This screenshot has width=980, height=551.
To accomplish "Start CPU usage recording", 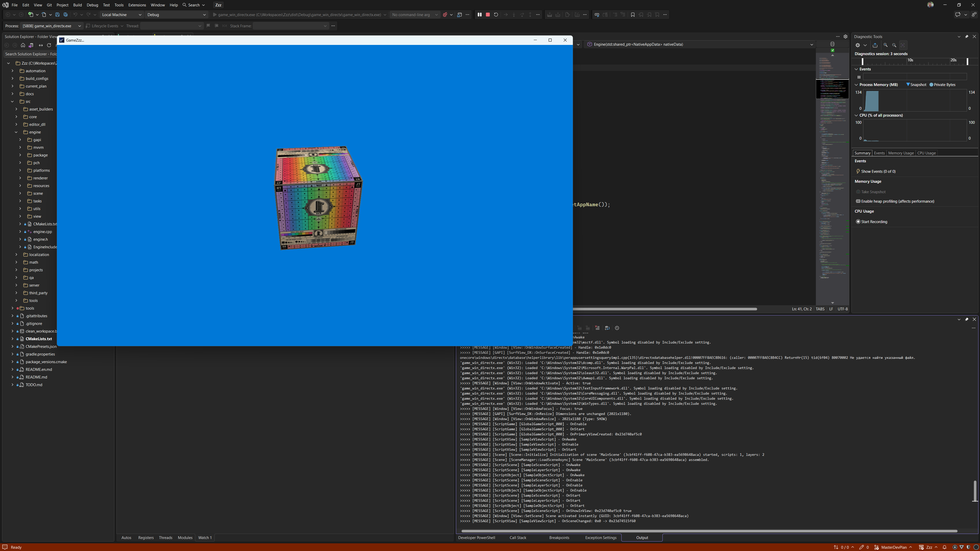I will (x=871, y=222).
